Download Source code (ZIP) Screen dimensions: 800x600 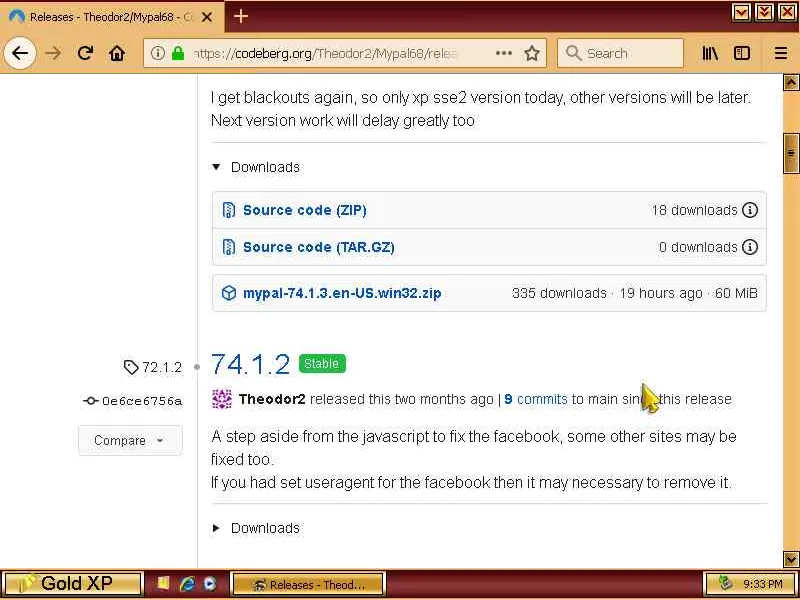pyautogui.click(x=305, y=210)
